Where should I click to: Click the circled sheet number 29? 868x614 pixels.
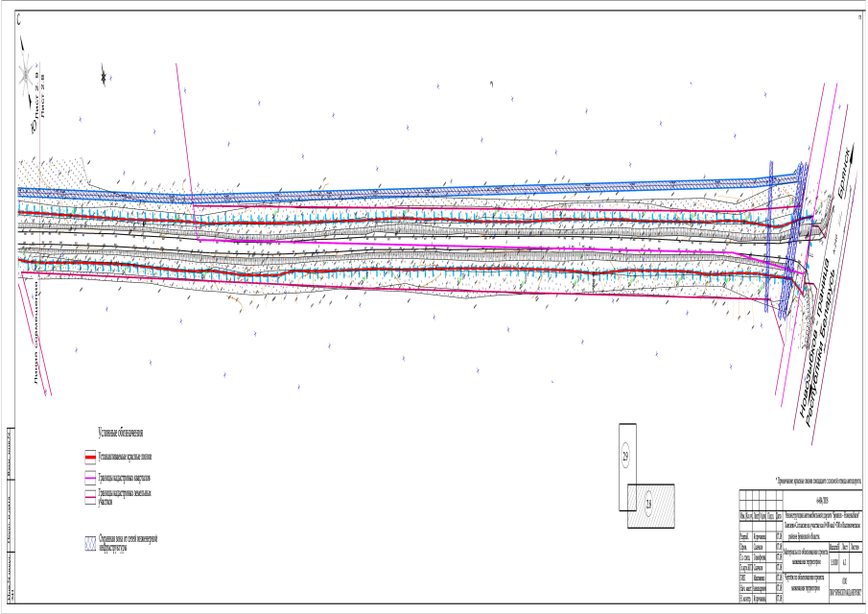pos(627,454)
